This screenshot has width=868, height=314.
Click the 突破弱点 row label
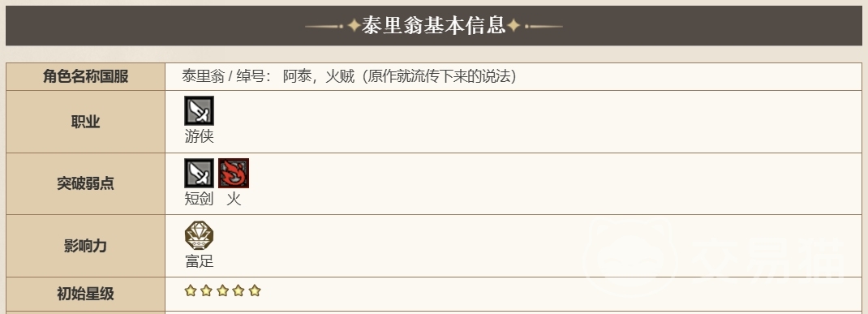86,184
